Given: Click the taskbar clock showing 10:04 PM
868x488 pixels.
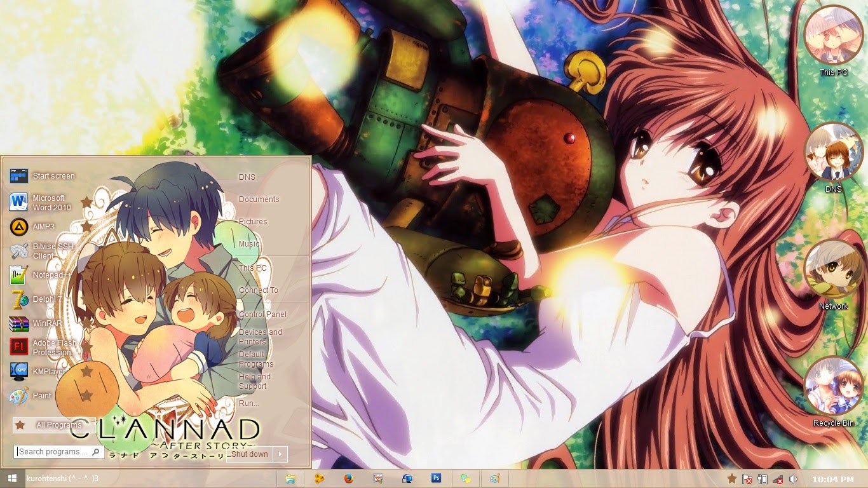Looking at the screenshot, I should tap(832, 479).
